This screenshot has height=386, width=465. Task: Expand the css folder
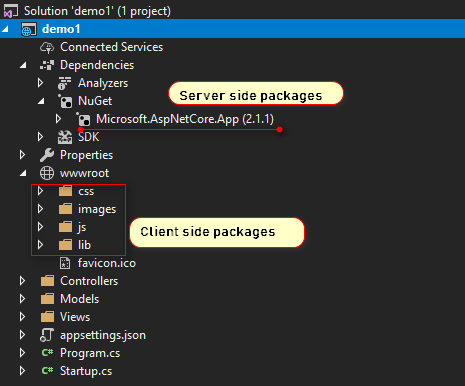40,191
